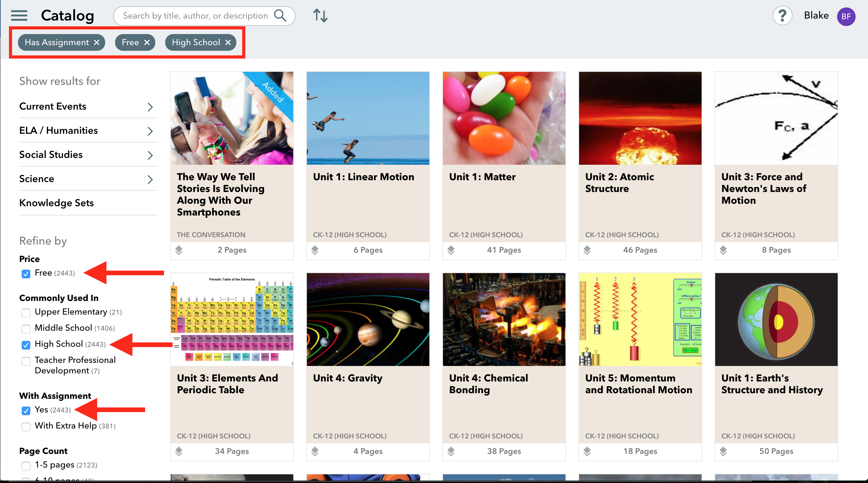Image resolution: width=868 pixels, height=483 pixels.
Task: Click the Catalog page title
Action: point(67,15)
